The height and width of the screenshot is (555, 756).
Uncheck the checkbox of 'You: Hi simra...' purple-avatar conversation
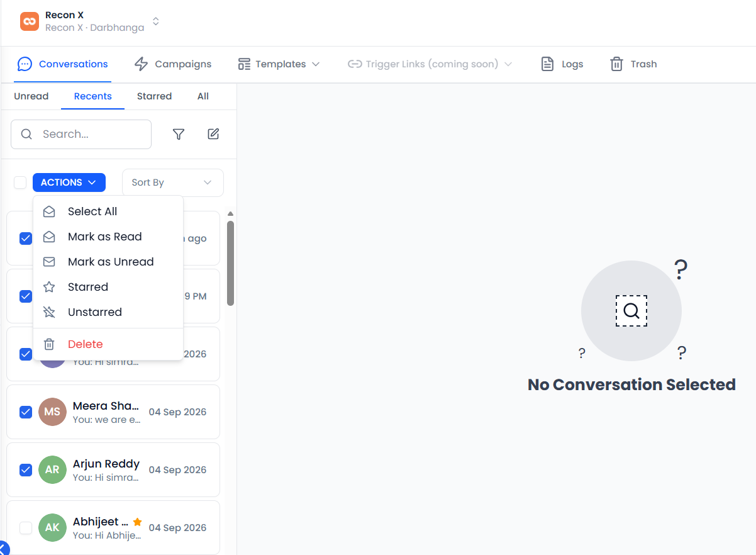26,354
